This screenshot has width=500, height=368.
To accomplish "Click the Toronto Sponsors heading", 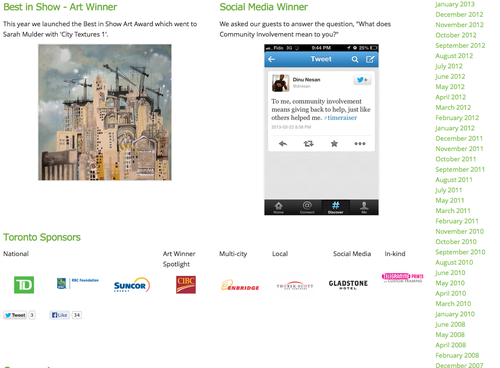I will [x=42, y=237].
